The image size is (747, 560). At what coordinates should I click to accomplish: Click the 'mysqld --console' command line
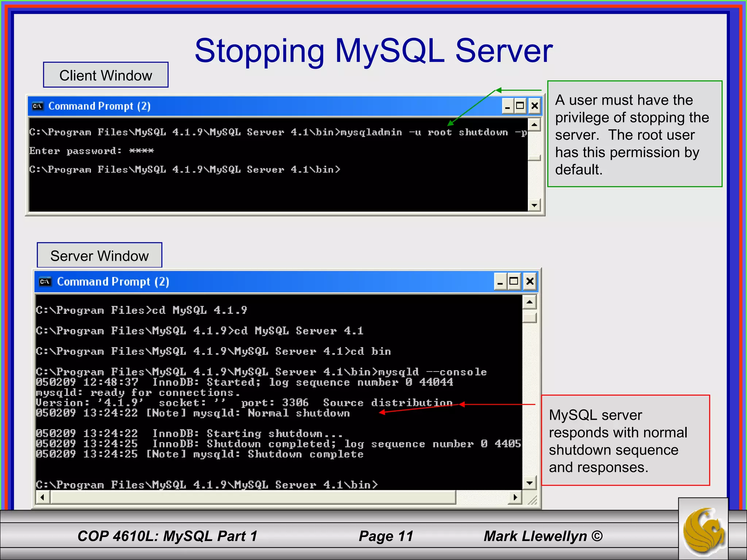[261, 372]
